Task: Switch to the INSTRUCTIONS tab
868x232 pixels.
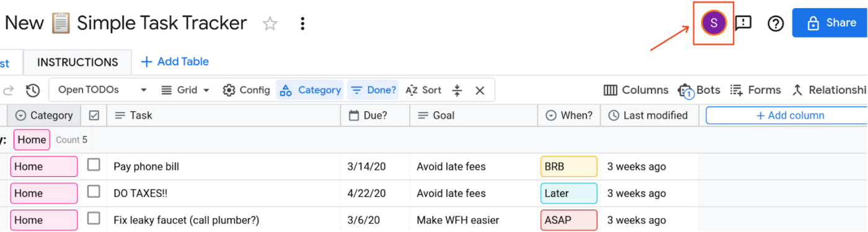Action: (x=77, y=62)
